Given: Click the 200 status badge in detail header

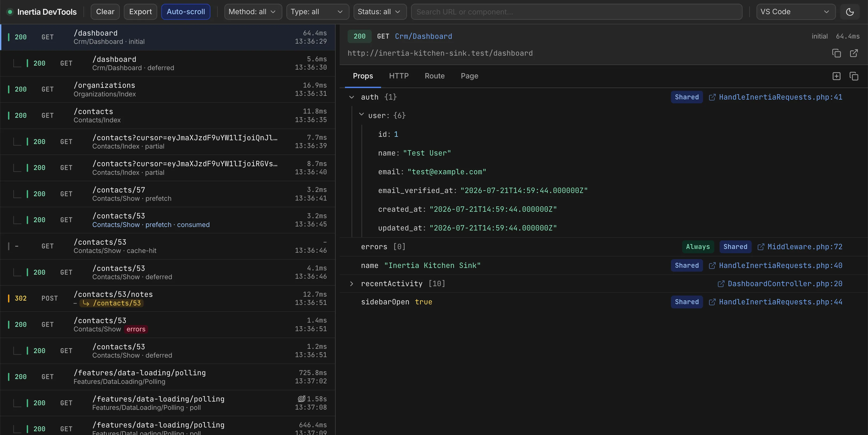Looking at the screenshot, I should (x=359, y=36).
